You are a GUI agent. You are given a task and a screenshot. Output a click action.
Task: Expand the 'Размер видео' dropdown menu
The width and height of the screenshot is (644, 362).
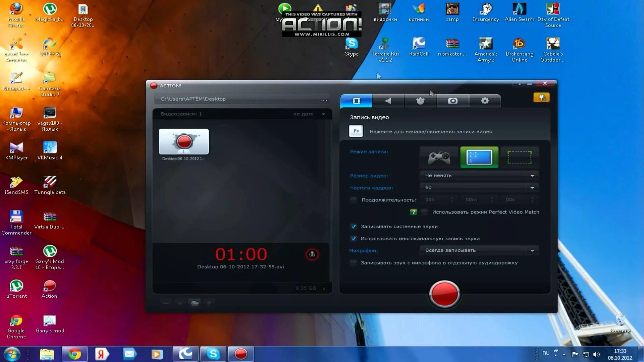pyautogui.click(x=533, y=176)
